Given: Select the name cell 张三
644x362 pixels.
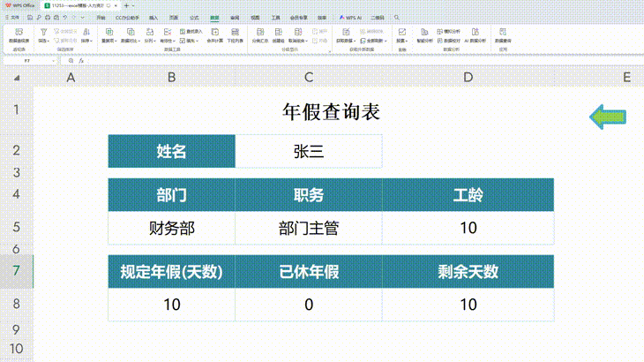Looking at the screenshot, I should pyautogui.click(x=309, y=151).
